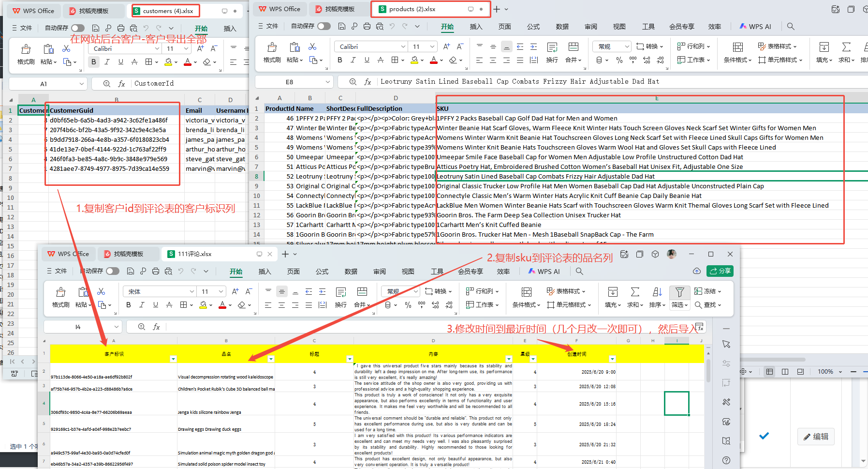The width and height of the screenshot is (868, 469).
Task: Click the help question mark icon in right sidebar
Action: (726, 460)
